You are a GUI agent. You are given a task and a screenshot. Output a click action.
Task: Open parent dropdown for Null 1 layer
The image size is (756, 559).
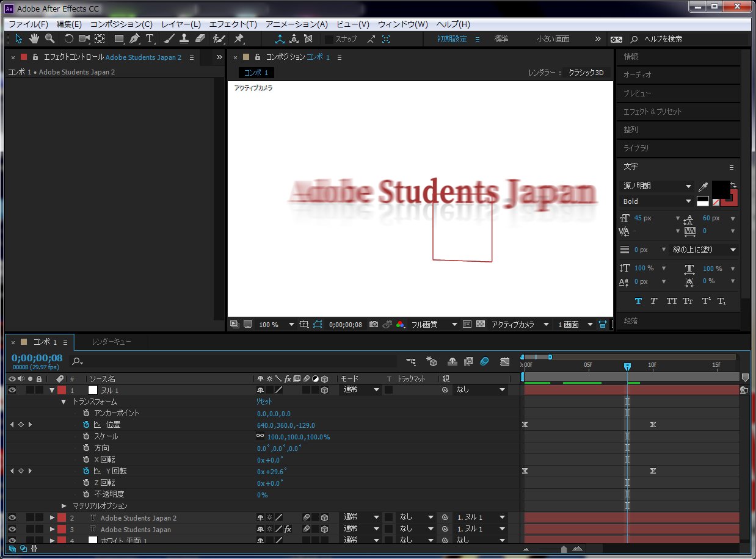(482, 389)
